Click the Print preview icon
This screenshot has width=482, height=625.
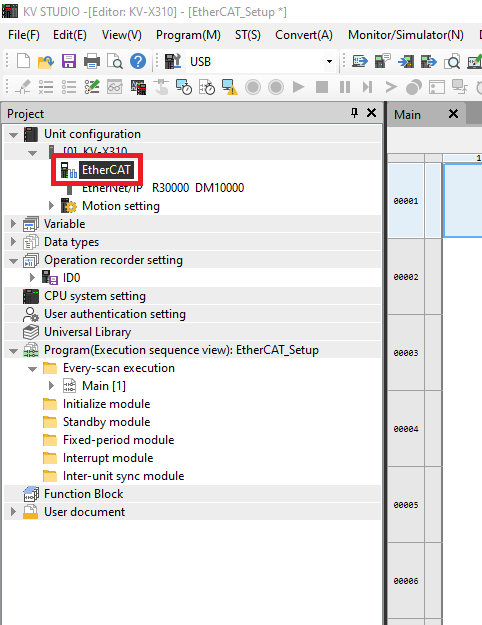pyautogui.click(x=115, y=61)
